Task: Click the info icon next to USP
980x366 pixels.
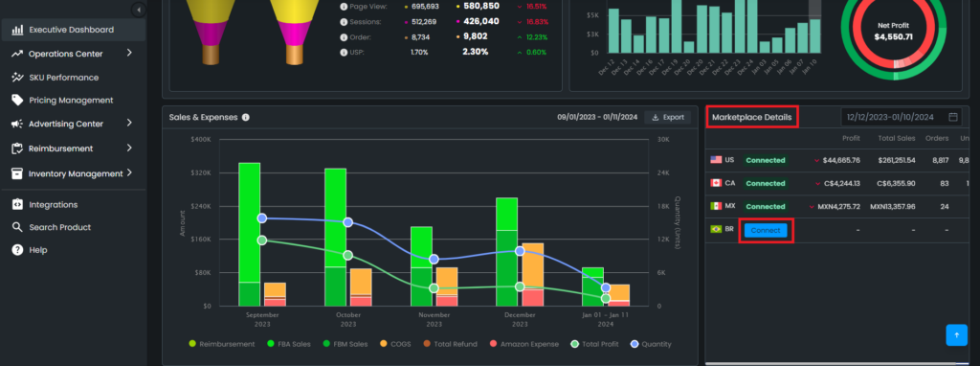Action: tap(344, 52)
